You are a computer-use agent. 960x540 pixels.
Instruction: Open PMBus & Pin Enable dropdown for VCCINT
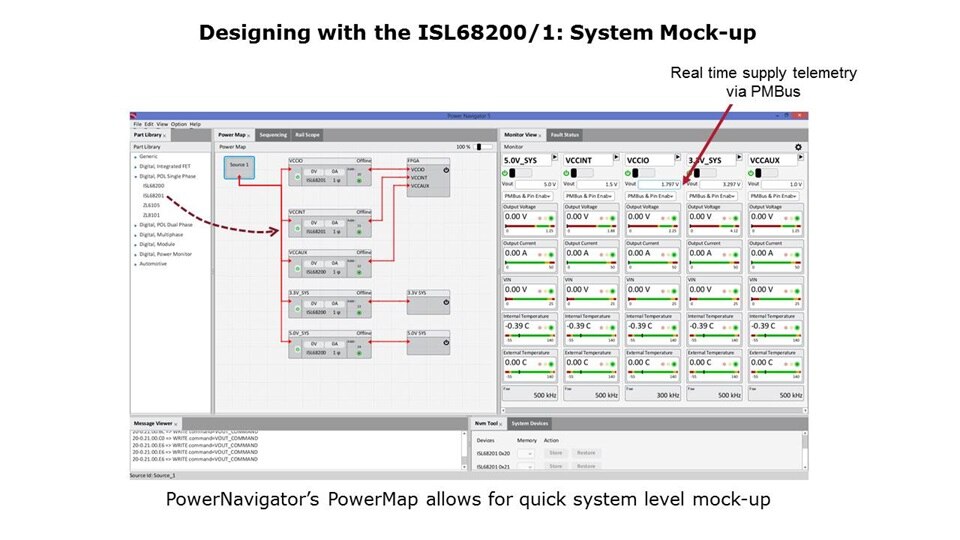(x=589, y=196)
